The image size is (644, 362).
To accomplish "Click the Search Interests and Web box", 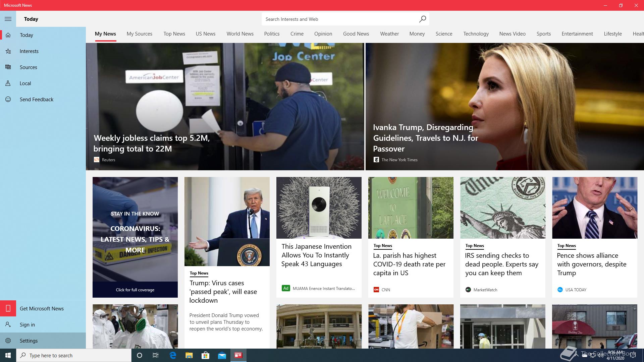I will (x=345, y=19).
